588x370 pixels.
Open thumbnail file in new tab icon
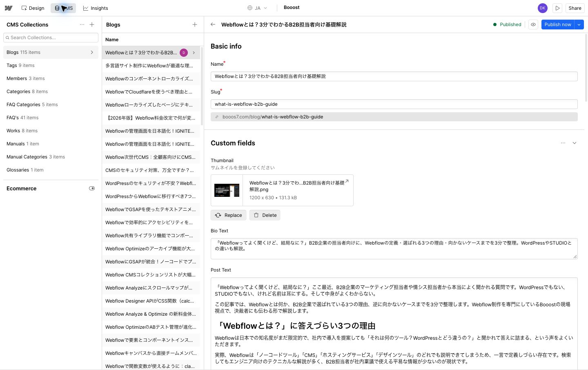pyautogui.click(x=347, y=181)
